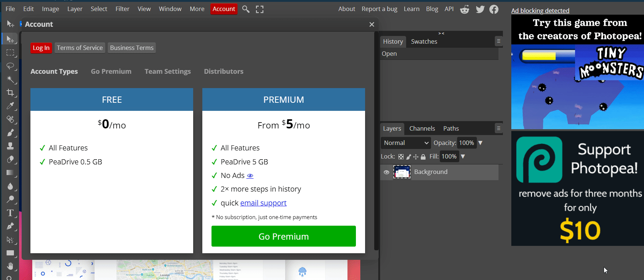This screenshot has width=644, height=280.
Task: Open the Window menu
Action: (170, 9)
